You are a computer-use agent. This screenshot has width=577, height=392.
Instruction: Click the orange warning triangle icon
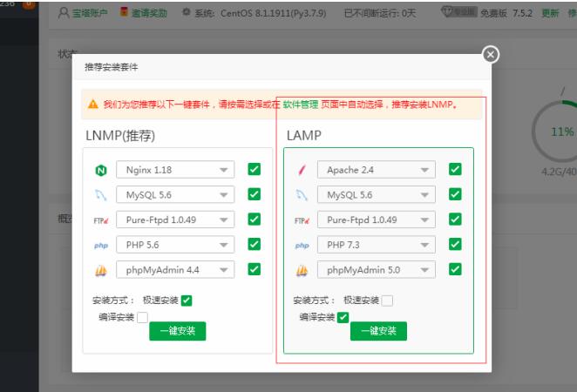[92, 105]
